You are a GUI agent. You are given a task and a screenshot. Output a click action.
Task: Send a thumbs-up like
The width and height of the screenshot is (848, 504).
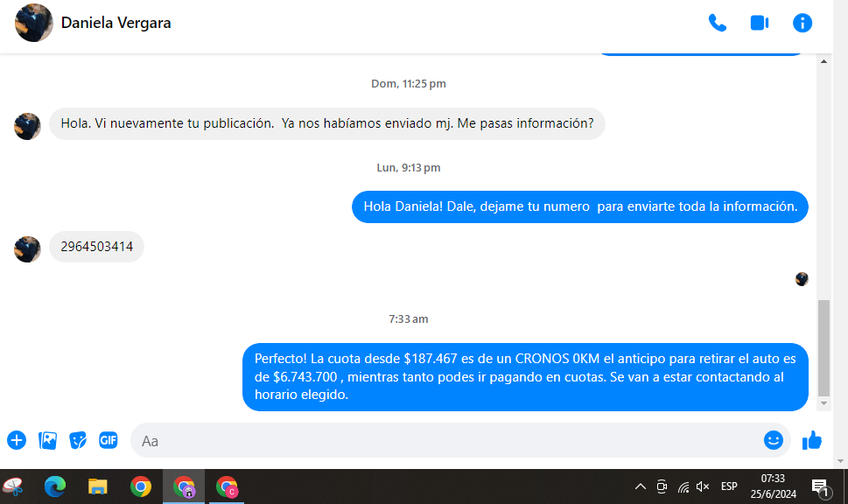pos(812,440)
